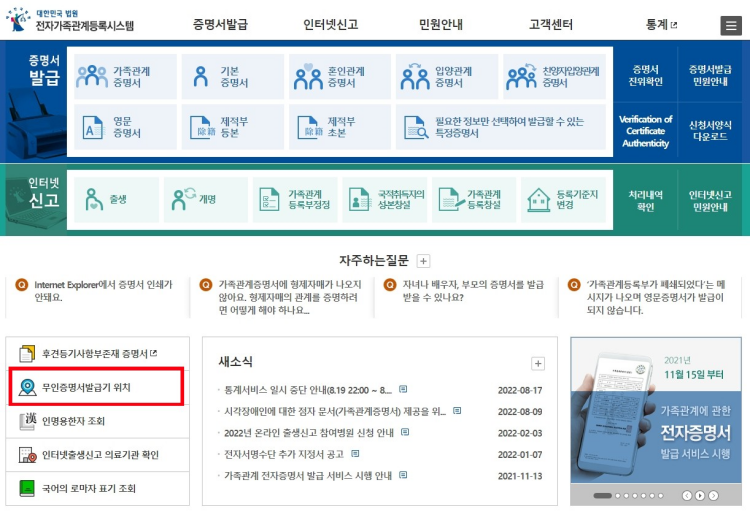This screenshot has height=515, width=750.
Task: Open the 민원안내 menu
Action: [x=441, y=24]
